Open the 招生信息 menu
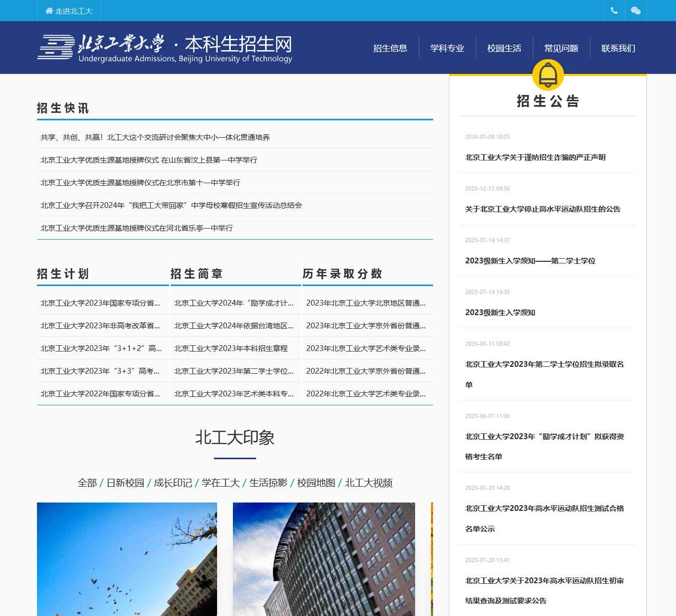Image resolution: width=676 pixels, height=616 pixels. [x=390, y=48]
